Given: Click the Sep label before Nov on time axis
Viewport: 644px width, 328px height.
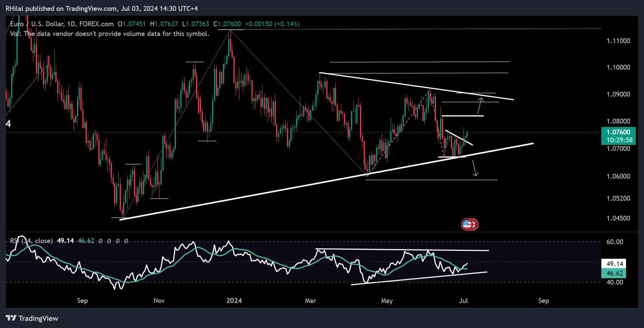Looking at the screenshot, I should [x=82, y=301].
